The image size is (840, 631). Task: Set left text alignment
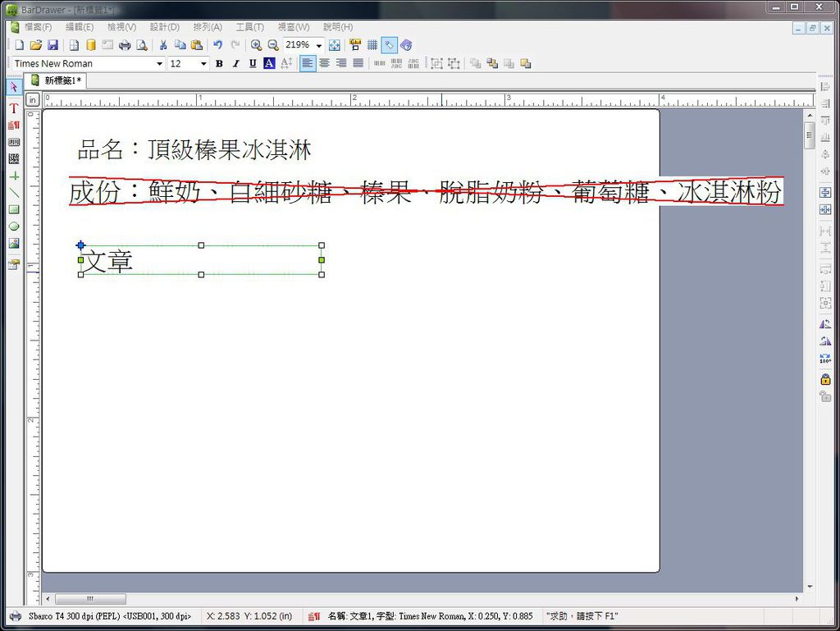point(307,63)
